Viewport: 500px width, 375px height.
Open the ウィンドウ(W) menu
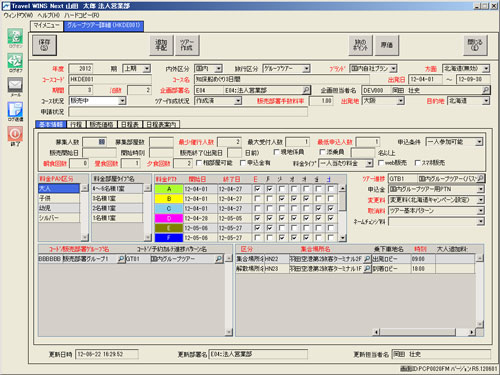18,15
